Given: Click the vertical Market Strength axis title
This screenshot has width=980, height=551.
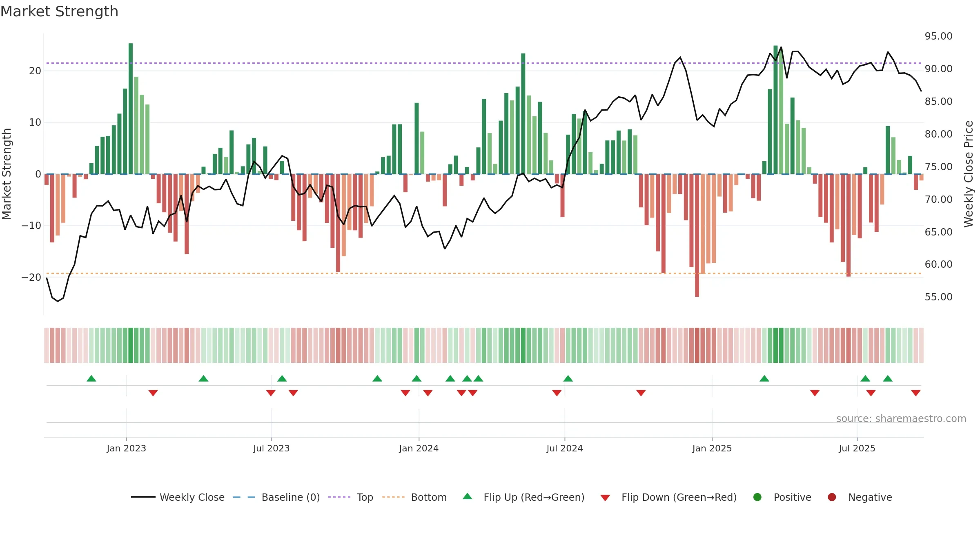Looking at the screenshot, I should (7, 174).
